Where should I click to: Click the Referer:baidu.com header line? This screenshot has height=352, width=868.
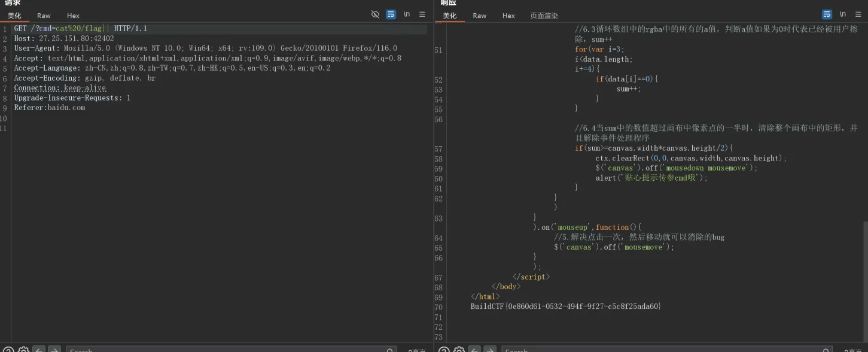pos(50,108)
